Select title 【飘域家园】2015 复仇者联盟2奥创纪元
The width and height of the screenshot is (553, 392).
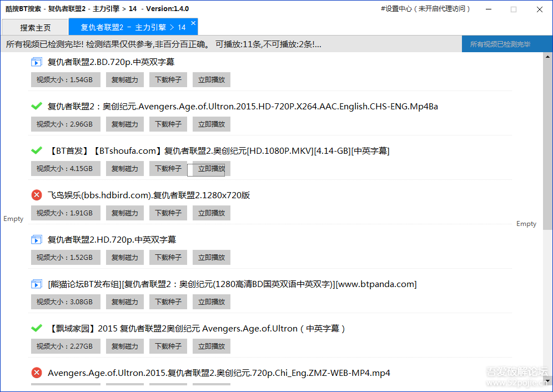point(197,329)
